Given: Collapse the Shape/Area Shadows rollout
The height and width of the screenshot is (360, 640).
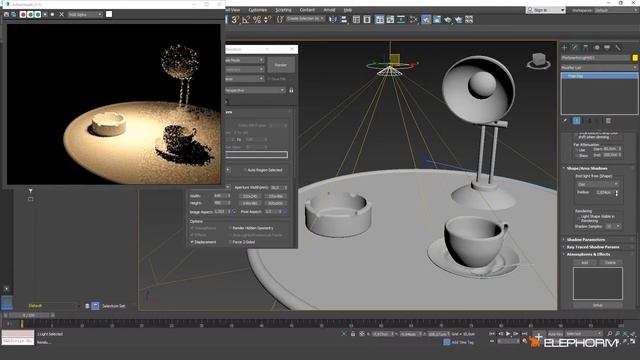Looking at the screenshot, I should click(587, 168).
